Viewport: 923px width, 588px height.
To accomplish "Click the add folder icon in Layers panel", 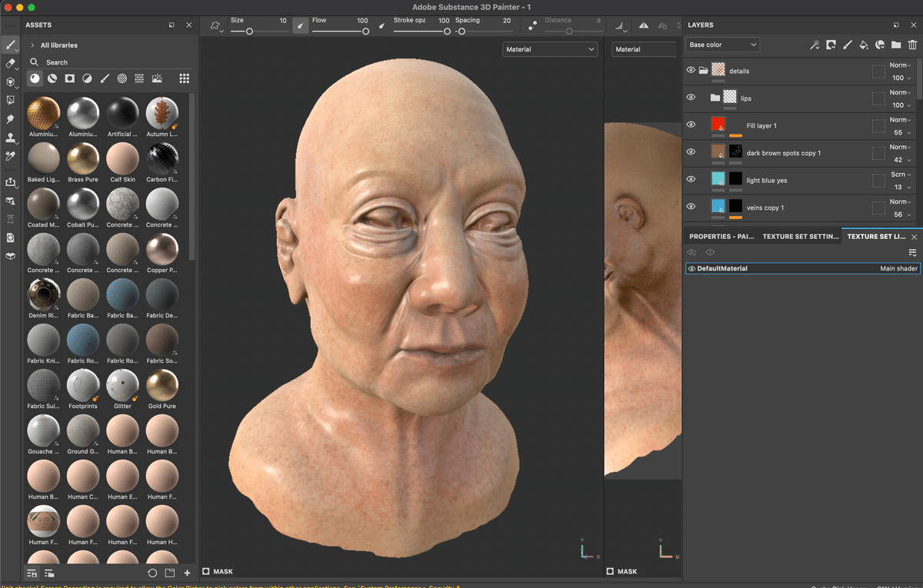I will tap(895, 46).
